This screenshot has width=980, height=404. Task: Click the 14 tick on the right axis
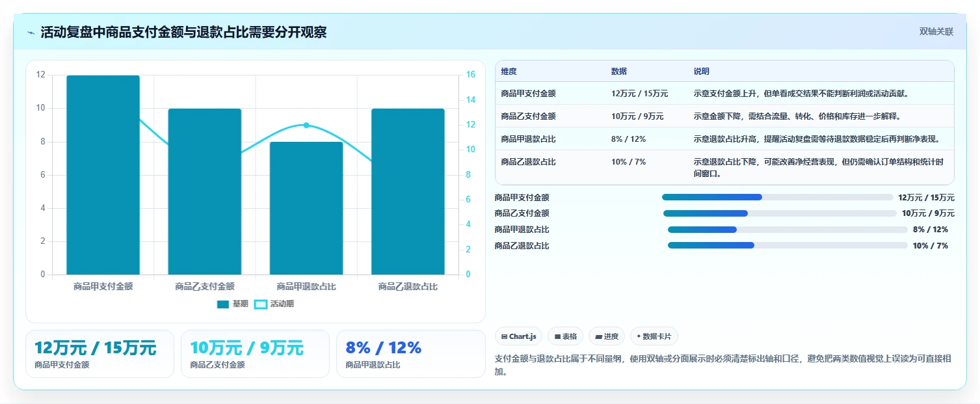tap(471, 100)
